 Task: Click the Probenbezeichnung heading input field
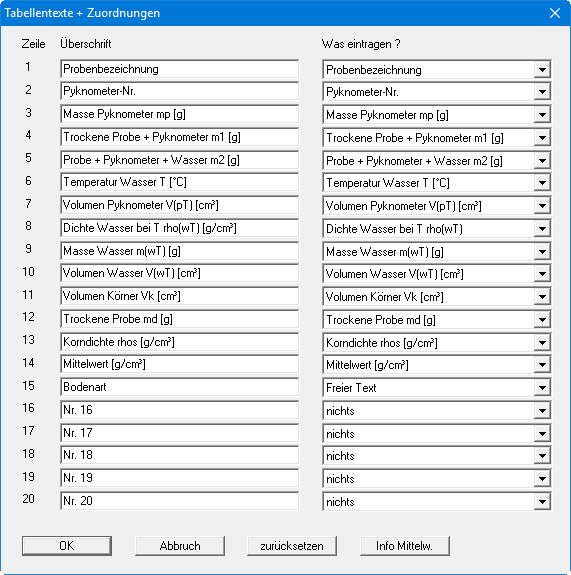click(179, 69)
